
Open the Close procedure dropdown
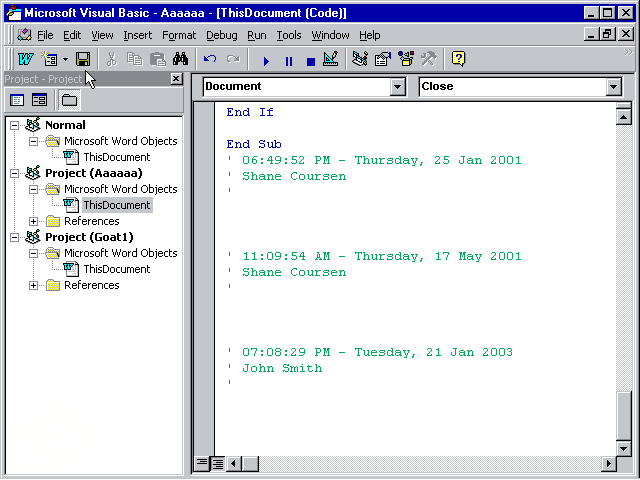tap(613, 87)
